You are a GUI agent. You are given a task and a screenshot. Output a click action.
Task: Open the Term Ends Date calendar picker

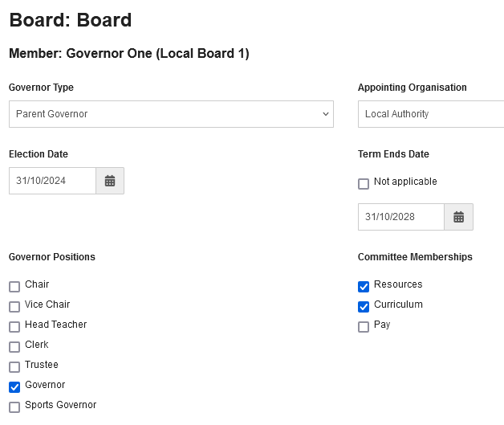(458, 217)
